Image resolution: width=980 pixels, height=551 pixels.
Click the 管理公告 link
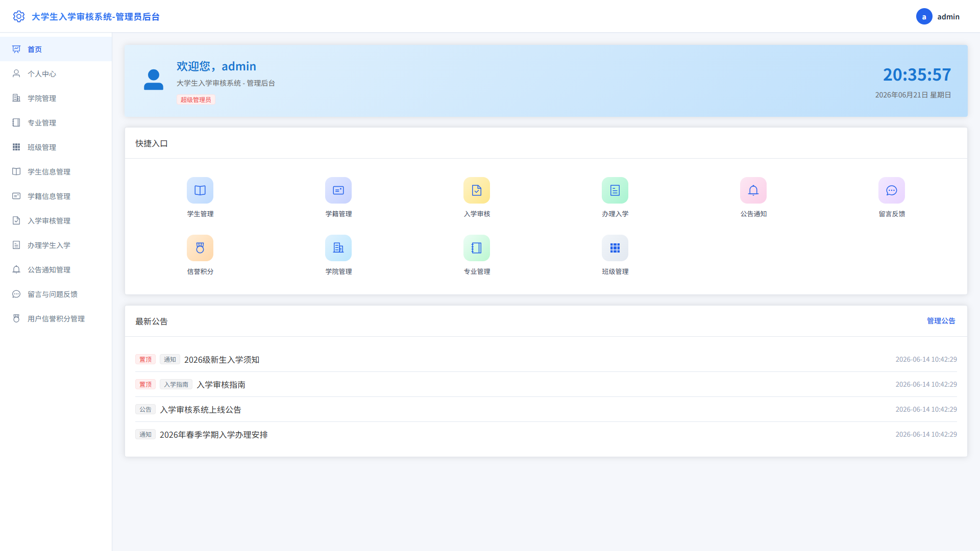(941, 321)
